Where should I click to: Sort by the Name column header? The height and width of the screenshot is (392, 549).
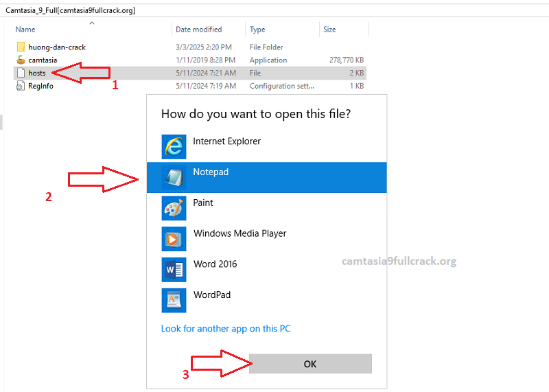click(x=25, y=30)
